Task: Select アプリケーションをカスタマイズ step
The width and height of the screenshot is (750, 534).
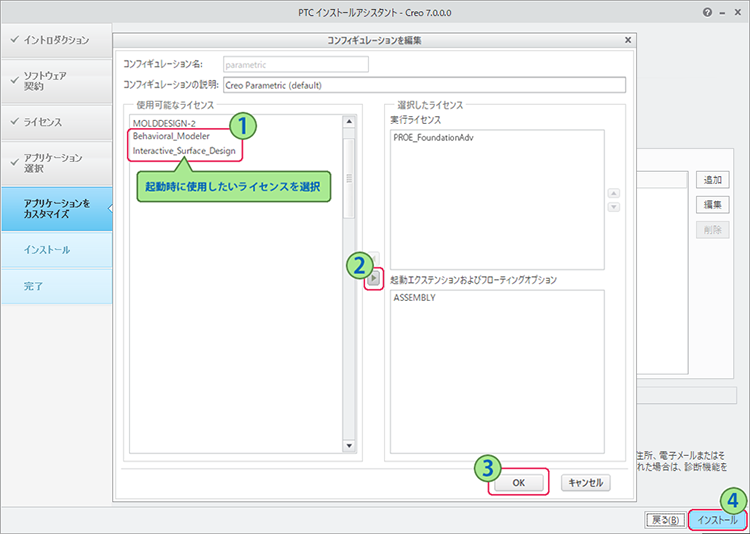Action: 56,209
